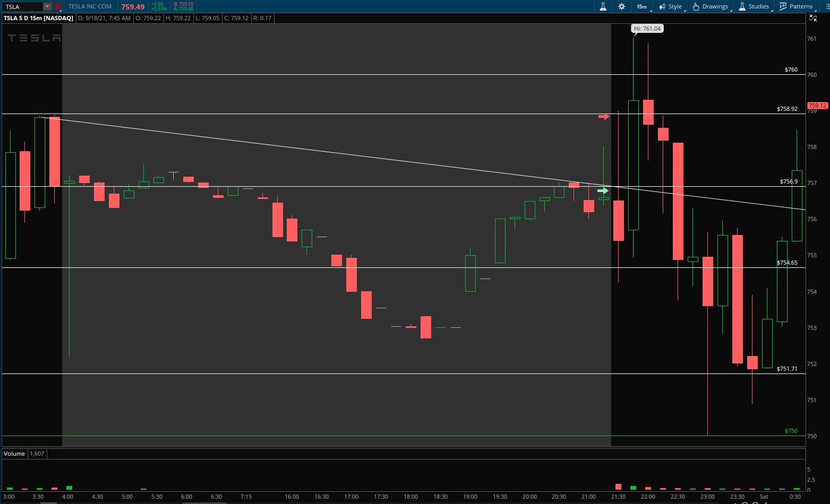Select the $754.65 price level label
The height and width of the screenshot is (504, 830).
coord(787,263)
